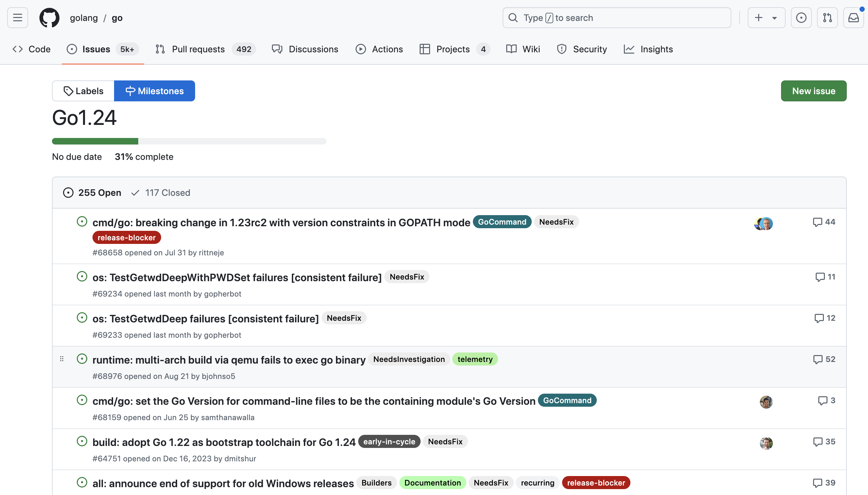The height and width of the screenshot is (495, 868).
Task: Open the TestGetwdDeepWithPWDSet failures issue
Action: tap(237, 278)
